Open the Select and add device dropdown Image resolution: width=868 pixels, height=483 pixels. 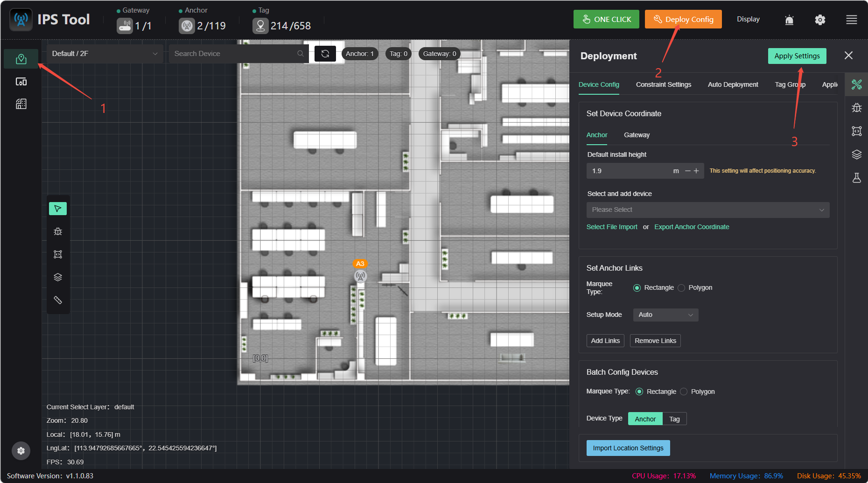[x=708, y=210]
